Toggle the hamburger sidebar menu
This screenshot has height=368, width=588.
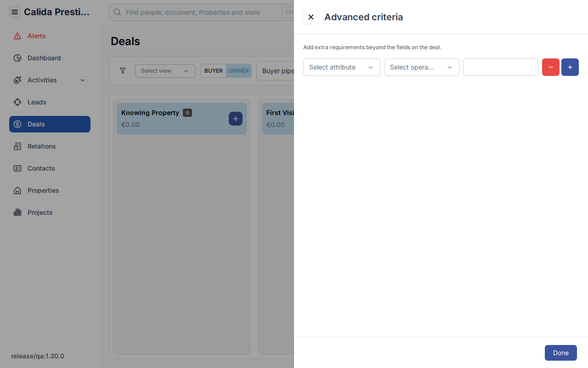point(15,12)
